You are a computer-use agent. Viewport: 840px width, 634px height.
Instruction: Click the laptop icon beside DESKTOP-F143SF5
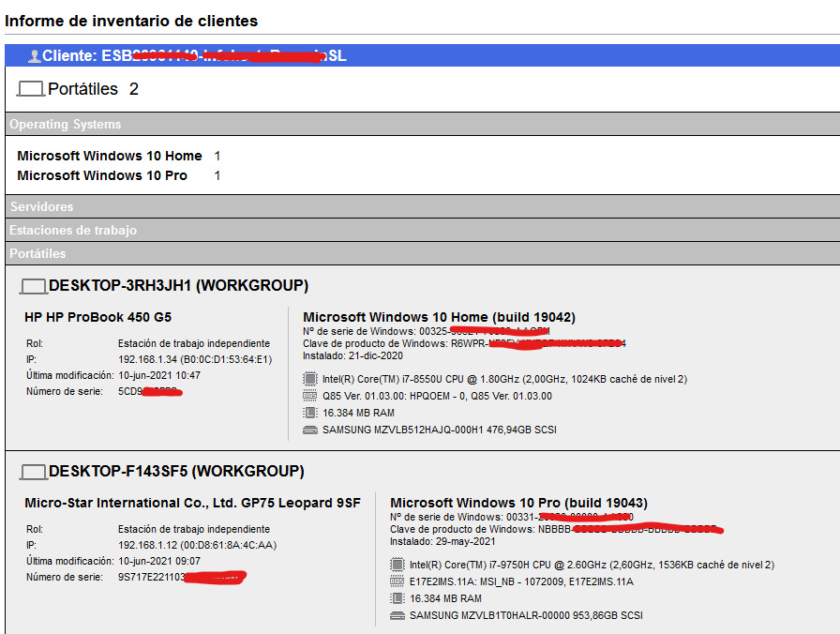click(33, 472)
